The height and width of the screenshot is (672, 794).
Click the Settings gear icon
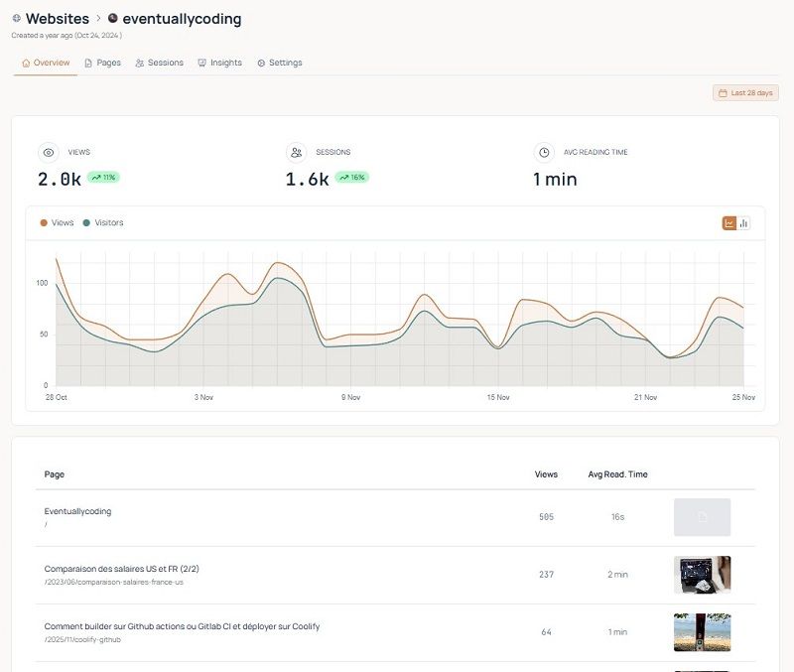coord(259,62)
